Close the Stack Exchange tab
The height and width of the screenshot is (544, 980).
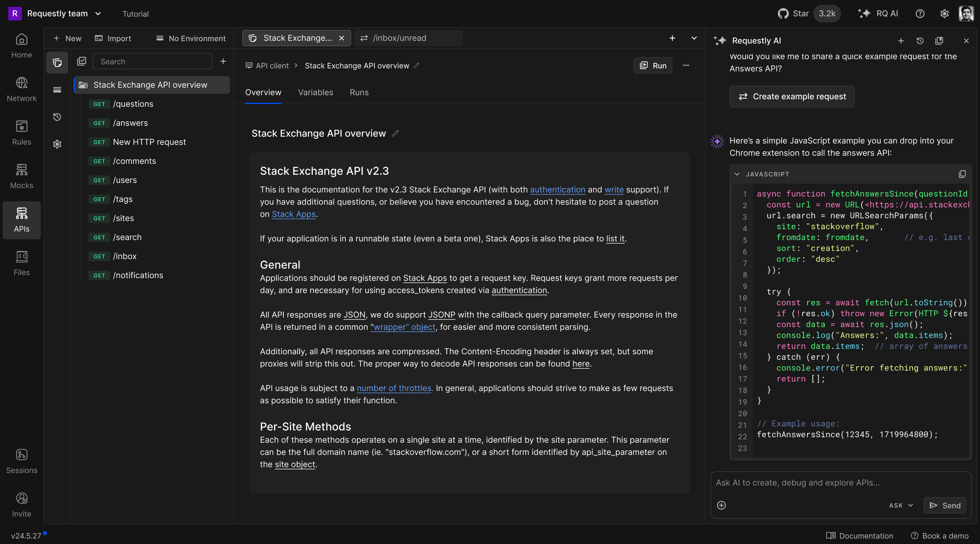click(342, 38)
